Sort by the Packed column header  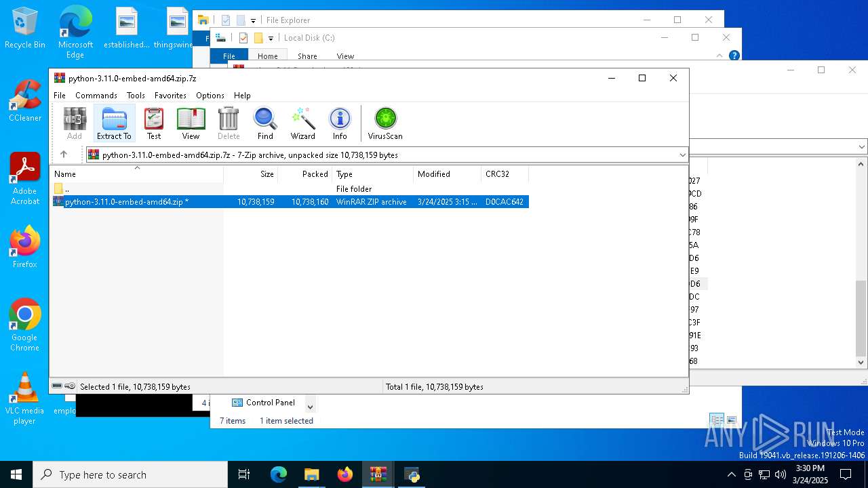click(x=305, y=174)
